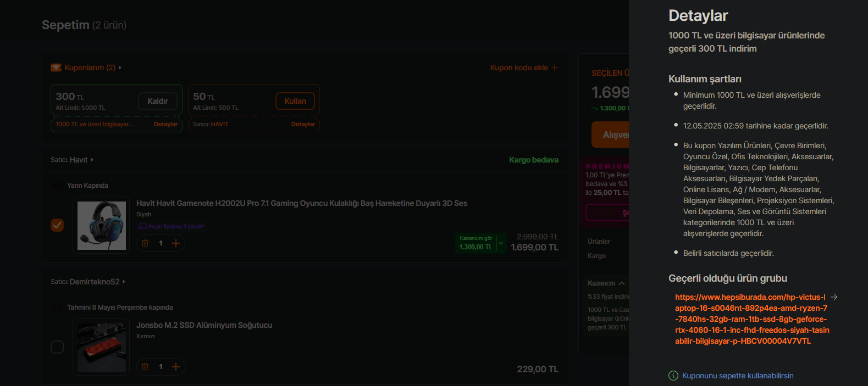Click the Geçerli olduğu ürün grubu heading
Viewport: 868px width, 386px height.
coord(728,278)
